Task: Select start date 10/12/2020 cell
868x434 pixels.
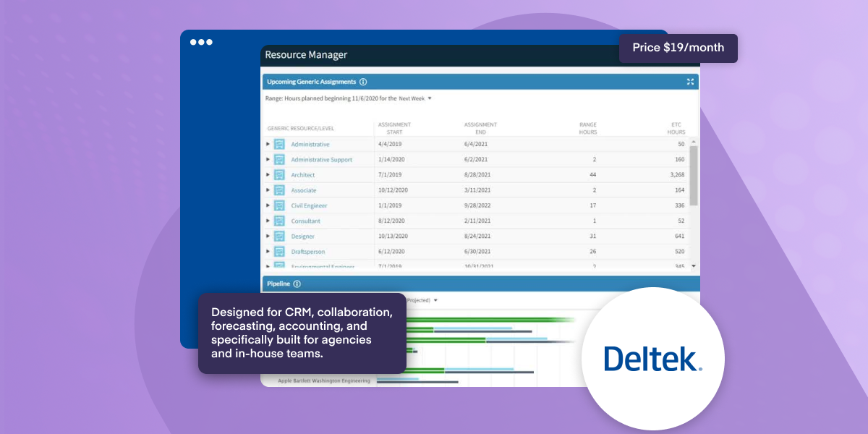Action: (393, 190)
